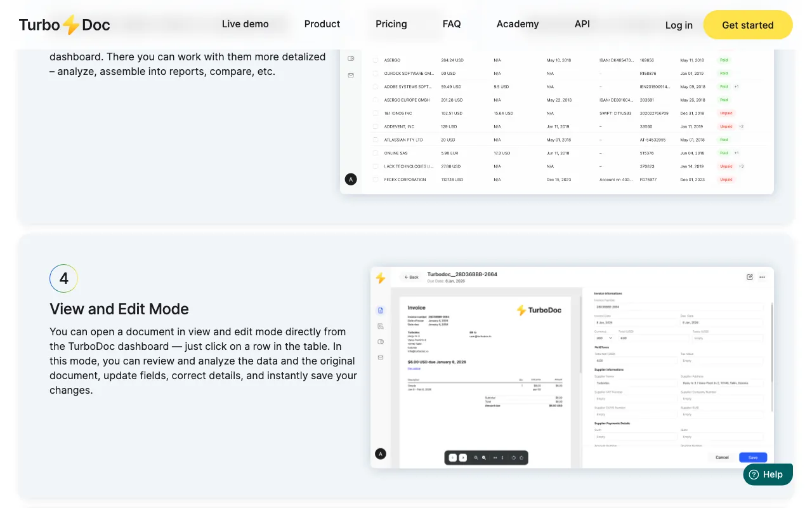
Task: Select the document search icon in invoice sidebar
Action: [x=381, y=326]
